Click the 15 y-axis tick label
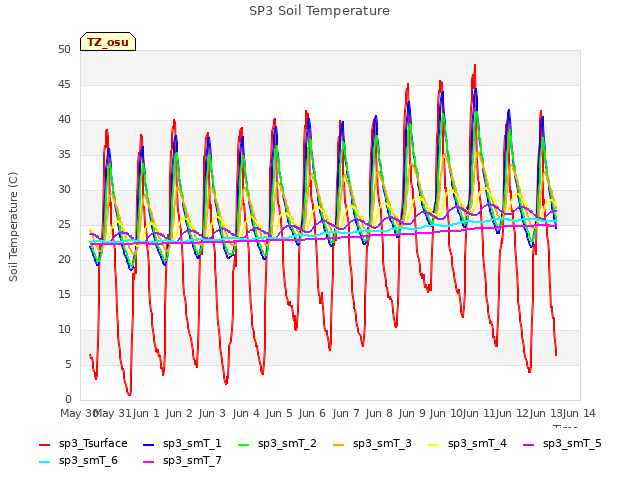The image size is (640, 480). [64, 294]
